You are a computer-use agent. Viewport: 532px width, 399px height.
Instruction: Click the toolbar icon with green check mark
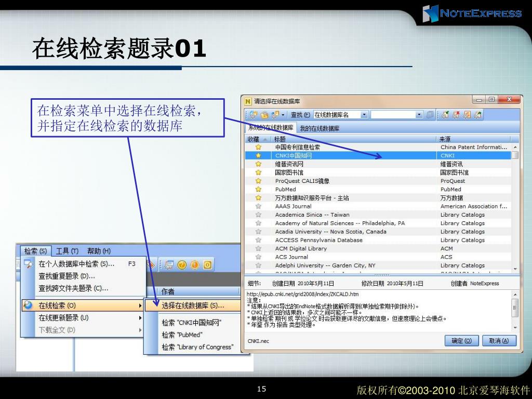(445, 115)
